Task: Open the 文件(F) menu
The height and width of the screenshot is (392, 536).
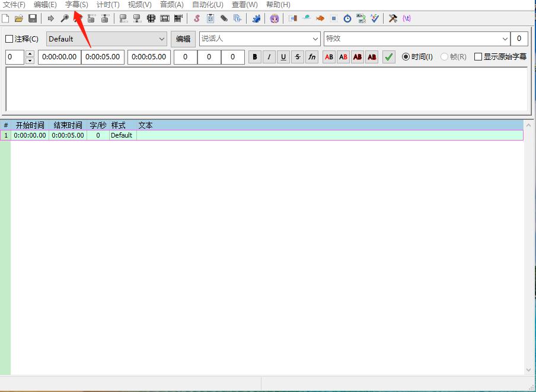Action: click(14, 5)
